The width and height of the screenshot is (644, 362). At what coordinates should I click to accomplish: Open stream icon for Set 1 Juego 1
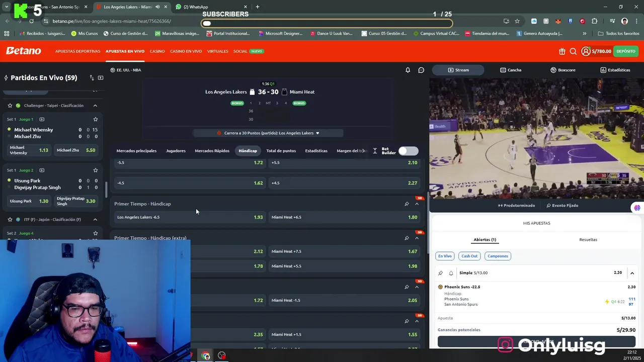coord(42,119)
